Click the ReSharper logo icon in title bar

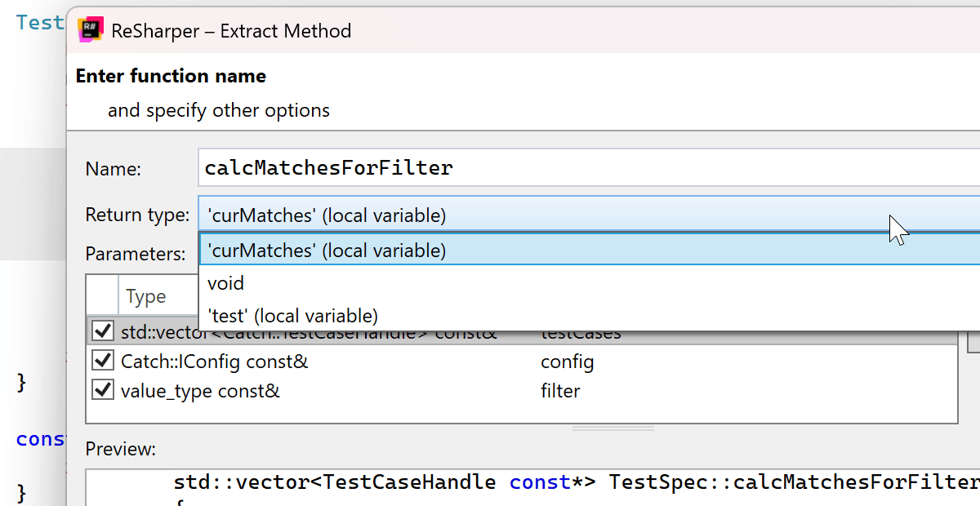[90, 31]
